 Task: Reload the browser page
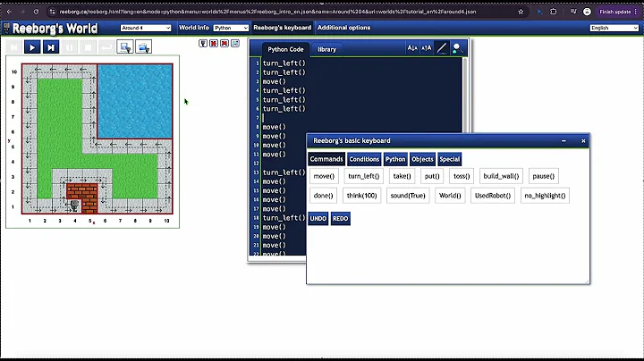pyautogui.click(x=36, y=12)
